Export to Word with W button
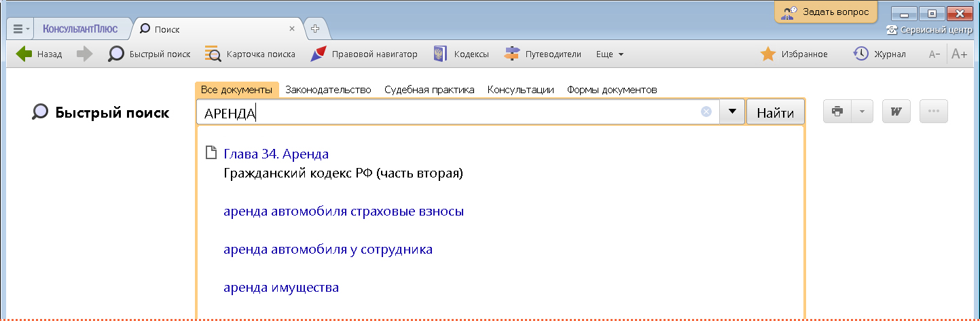The height and width of the screenshot is (321, 980). (896, 112)
